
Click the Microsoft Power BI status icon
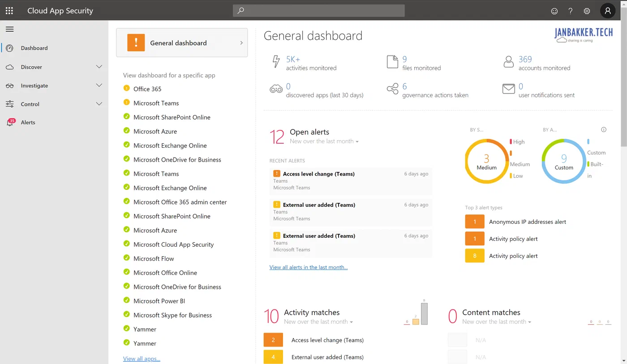point(126,300)
